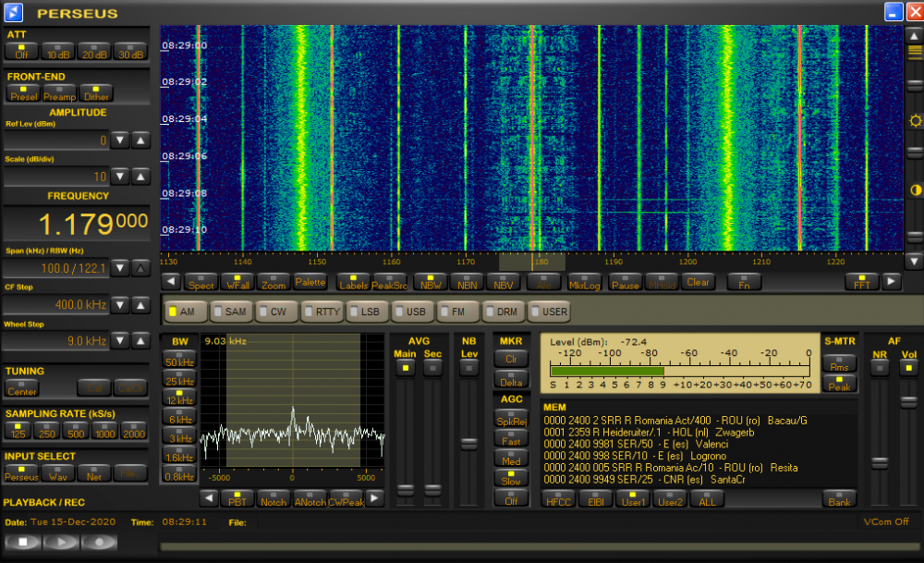Switch to the User2 memory tab
924x563 pixels.
pyautogui.click(x=668, y=499)
